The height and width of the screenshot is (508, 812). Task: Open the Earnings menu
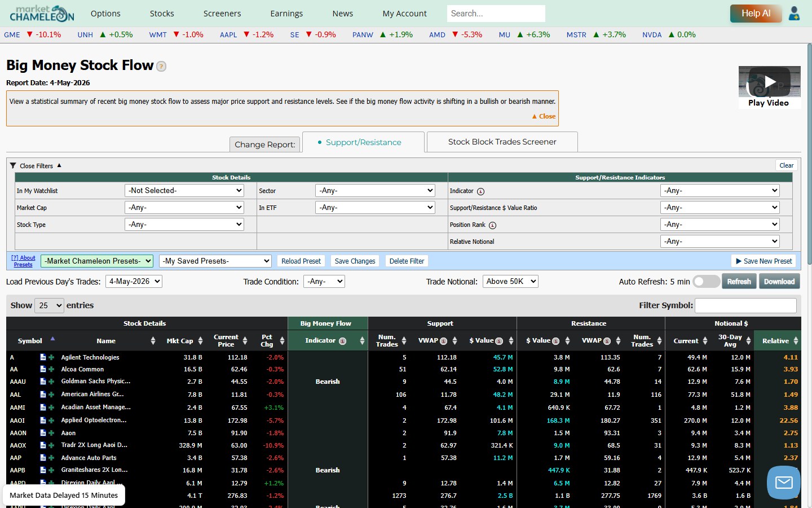click(x=286, y=14)
